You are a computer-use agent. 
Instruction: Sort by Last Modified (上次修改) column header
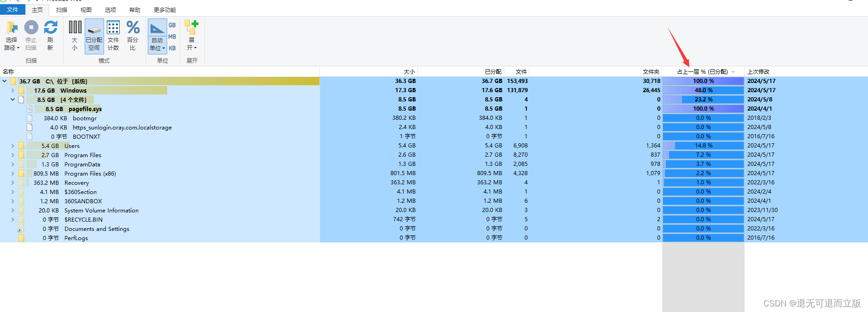(x=806, y=71)
